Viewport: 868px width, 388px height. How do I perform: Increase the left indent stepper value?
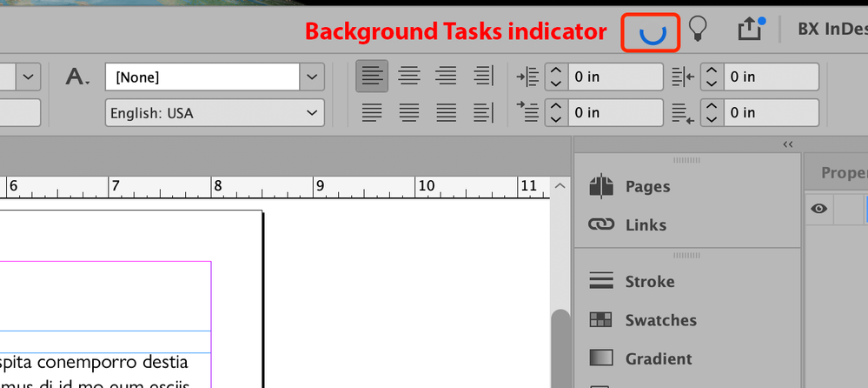pos(556,70)
